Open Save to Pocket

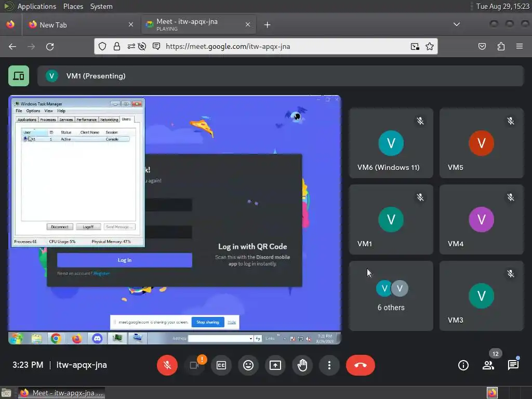pos(482,46)
